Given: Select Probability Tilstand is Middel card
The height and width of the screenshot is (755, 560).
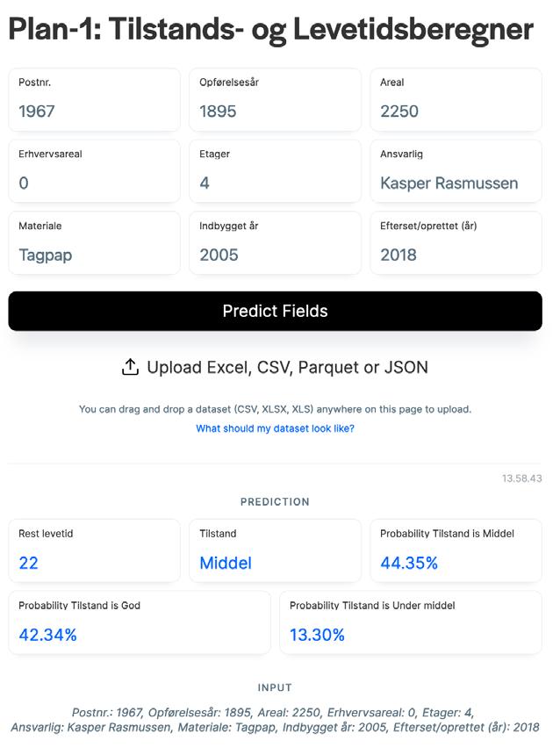Looking at the screenshot, I should point(456,550).
